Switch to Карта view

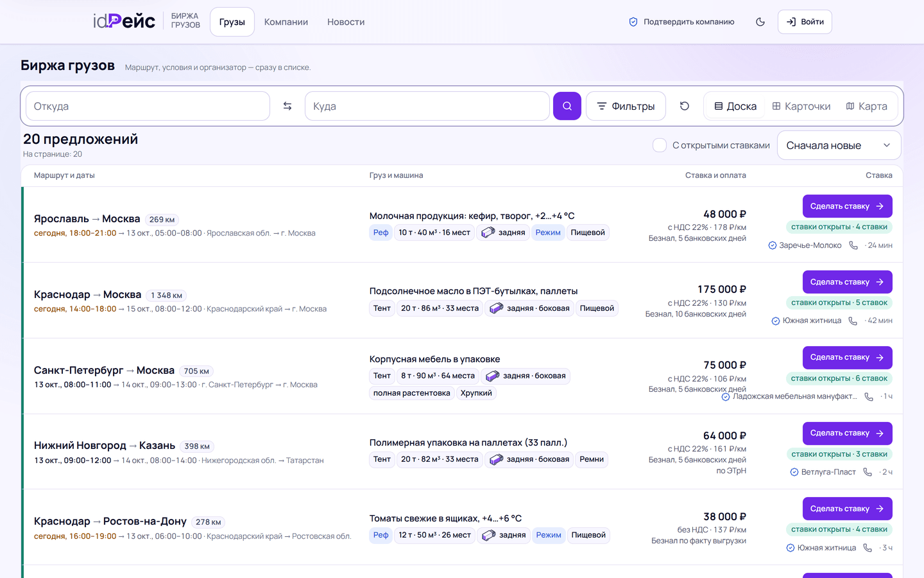[867, 106]
